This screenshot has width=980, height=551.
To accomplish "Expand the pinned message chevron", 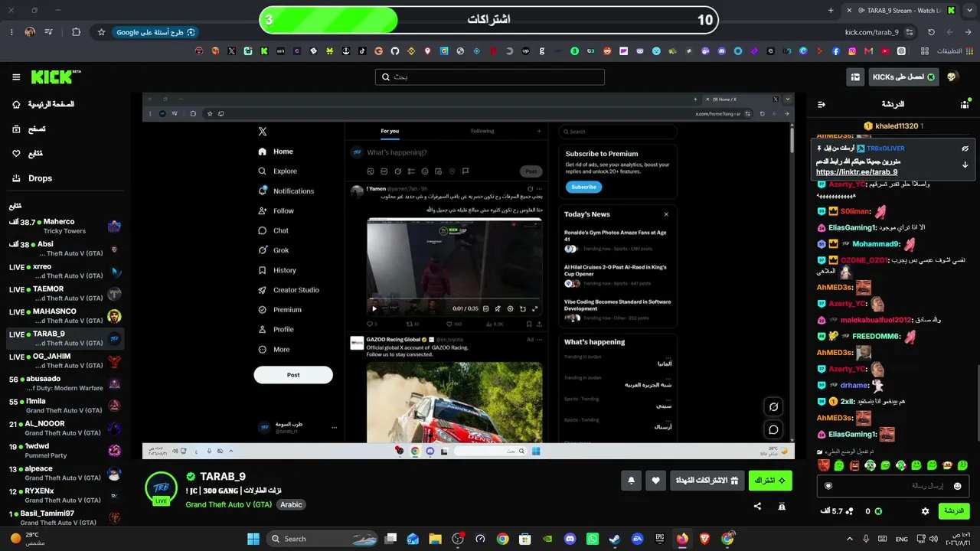I will [x=965, y=165].
